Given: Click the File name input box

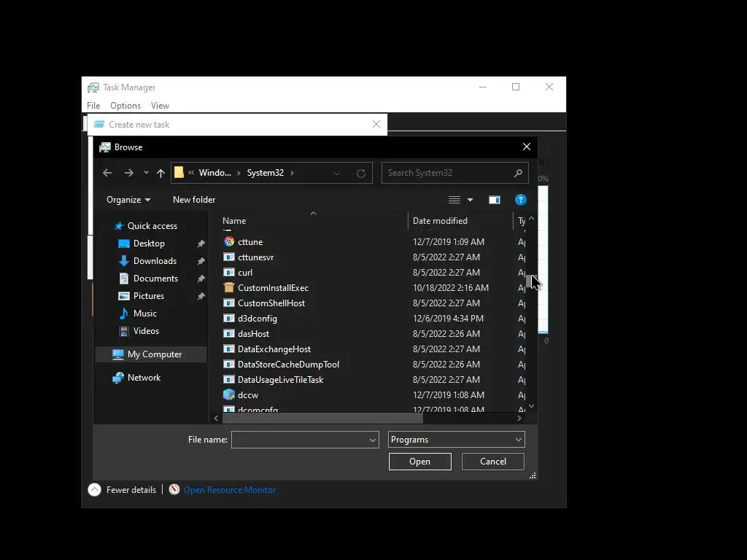Looking at the screenshot, I should tap(300, 440).
